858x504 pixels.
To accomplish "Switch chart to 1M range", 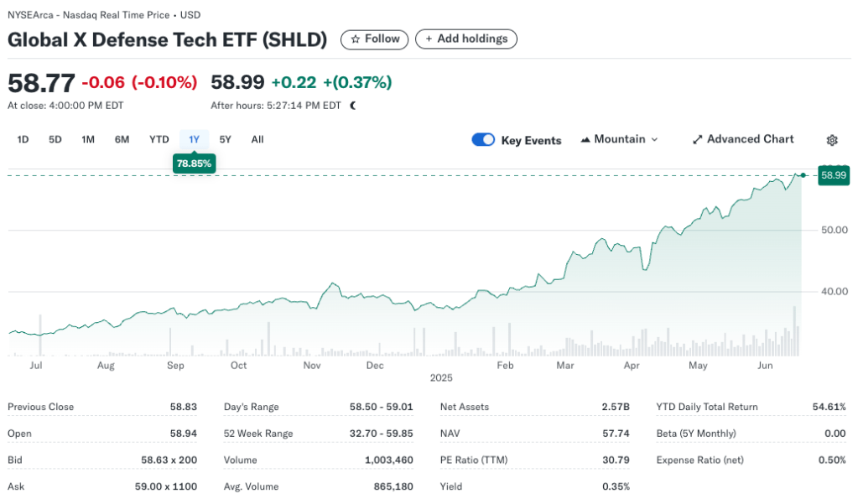I will point(88,140).
